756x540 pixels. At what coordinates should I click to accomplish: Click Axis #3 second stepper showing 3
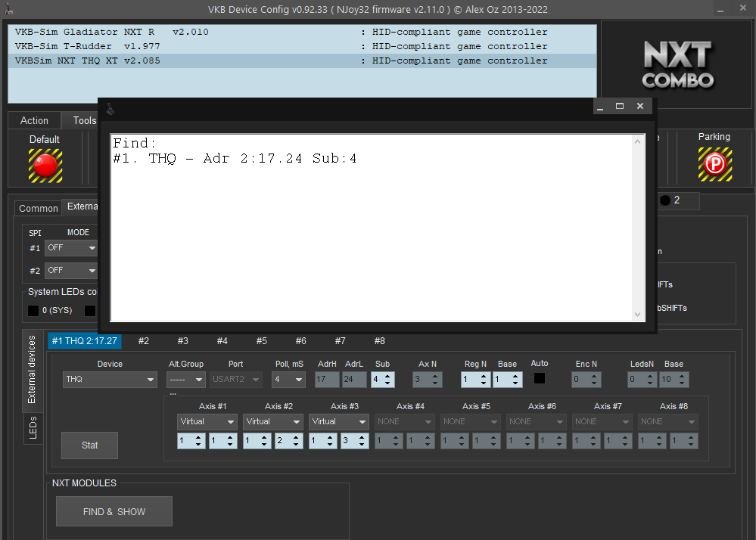[x=355, y=441]
